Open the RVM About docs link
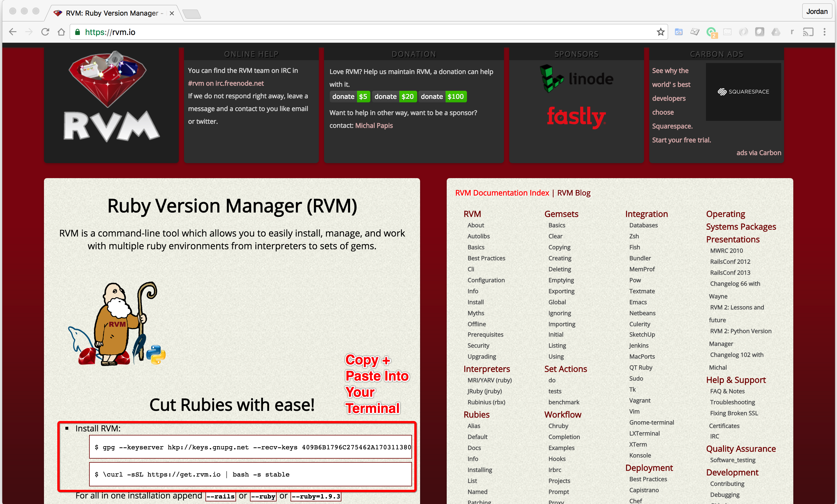This screenshot has width=837, height=504. point(476,225)
